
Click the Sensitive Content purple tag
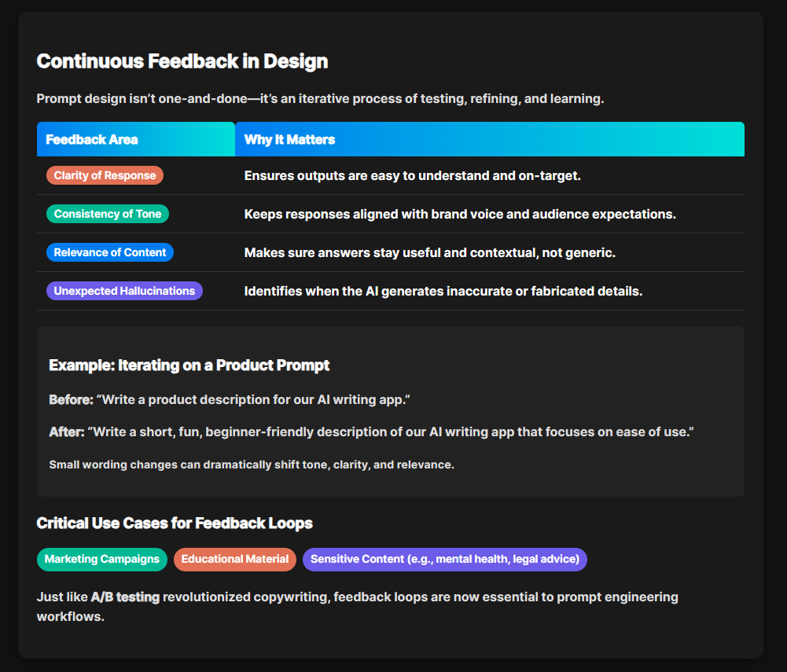pos(445,559)
